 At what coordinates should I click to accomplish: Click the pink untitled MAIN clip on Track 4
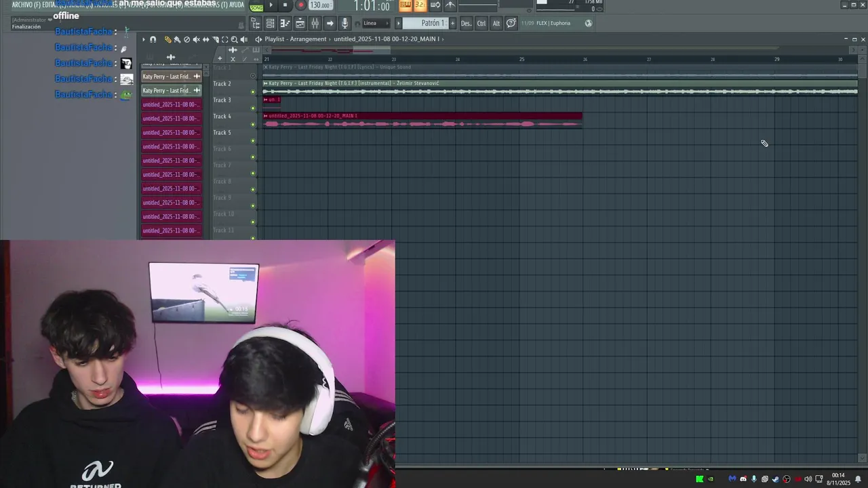coord(422,120)
